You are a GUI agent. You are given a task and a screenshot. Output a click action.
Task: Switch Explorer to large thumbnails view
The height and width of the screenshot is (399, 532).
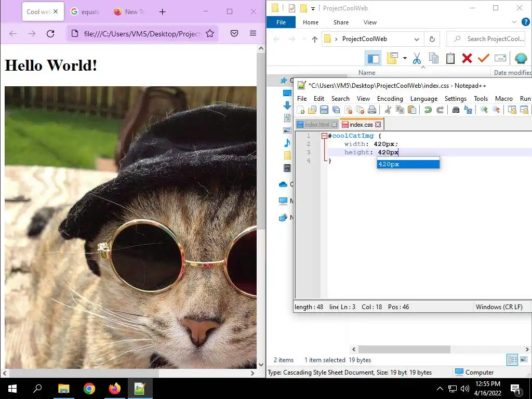(x=524, y=360)
